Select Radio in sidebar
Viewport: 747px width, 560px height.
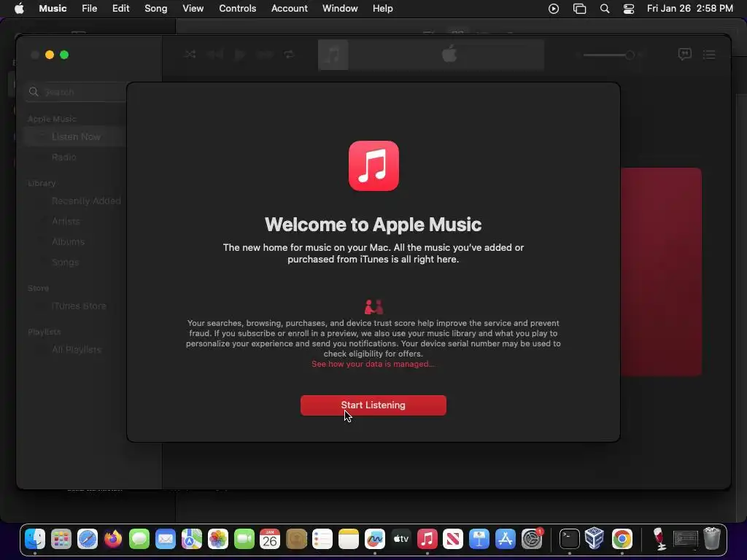click(64, 157)
